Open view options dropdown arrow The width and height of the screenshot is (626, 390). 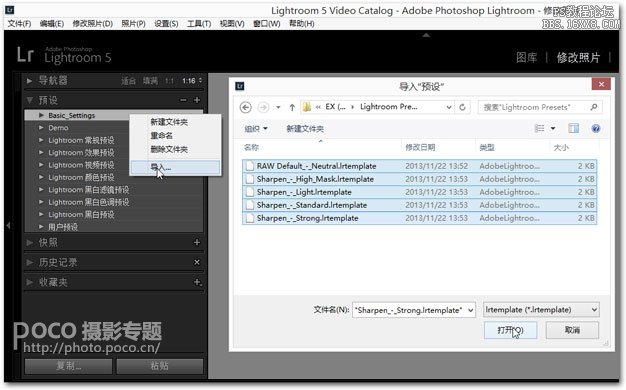(x=553, y=128)
